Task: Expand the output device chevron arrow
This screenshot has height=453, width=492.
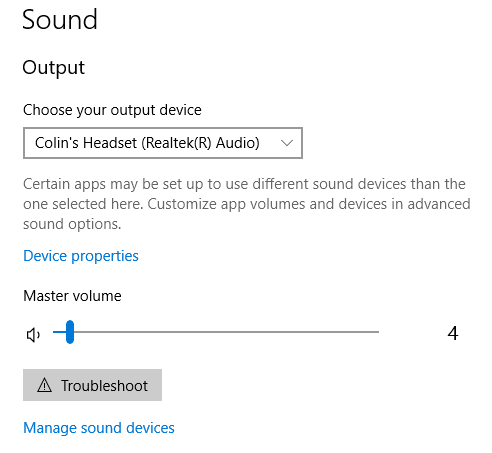Action: [286, 143]
